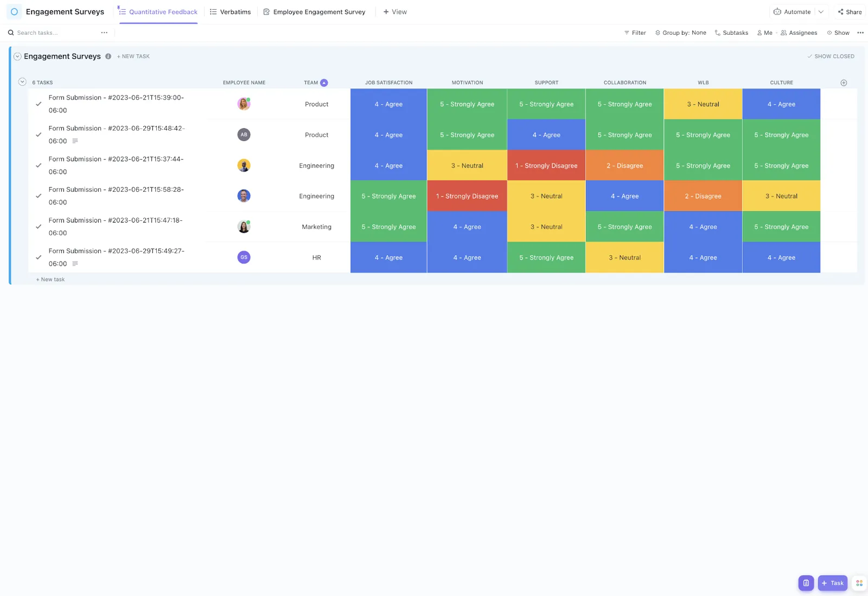The height and width of the screenshot is (596, 868).
Task: Toggle Show Closed tasks
Action: 831,56
